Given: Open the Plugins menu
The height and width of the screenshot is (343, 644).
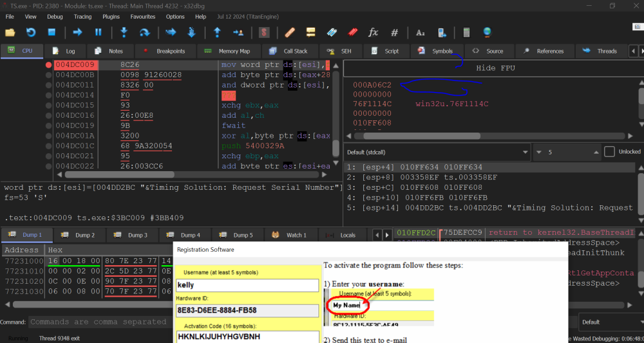Looking at the screenshot, I should 111,17.
